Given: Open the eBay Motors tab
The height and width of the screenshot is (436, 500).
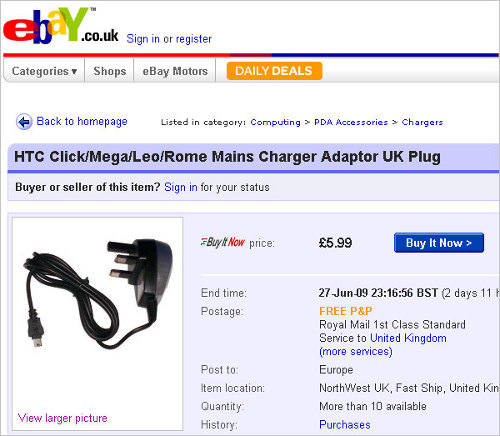Looking at the screenshot, I should [x=175, y=71].
